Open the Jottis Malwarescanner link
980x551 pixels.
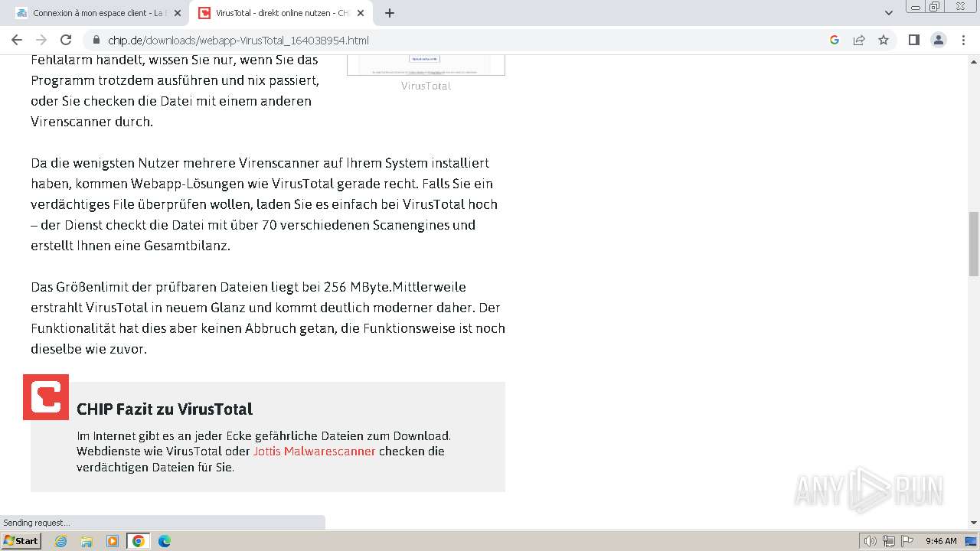(x=314, y=451)
